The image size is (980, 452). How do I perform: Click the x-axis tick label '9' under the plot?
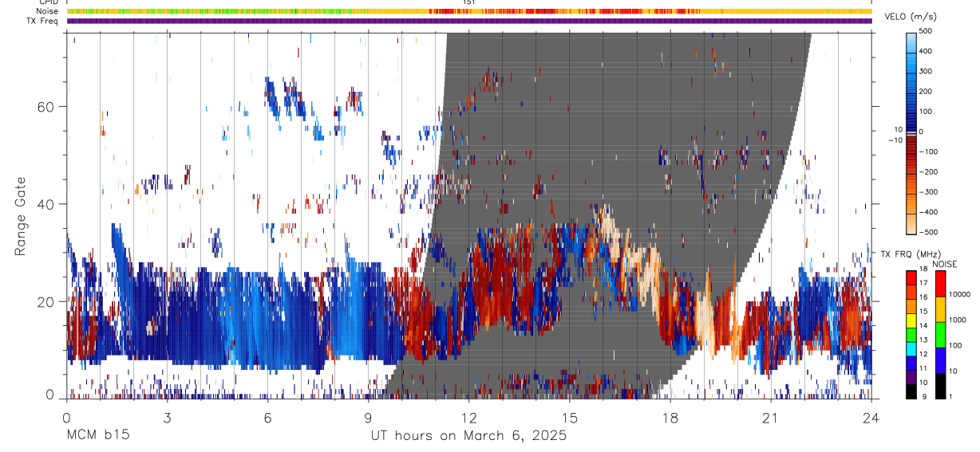pos(368,417)
